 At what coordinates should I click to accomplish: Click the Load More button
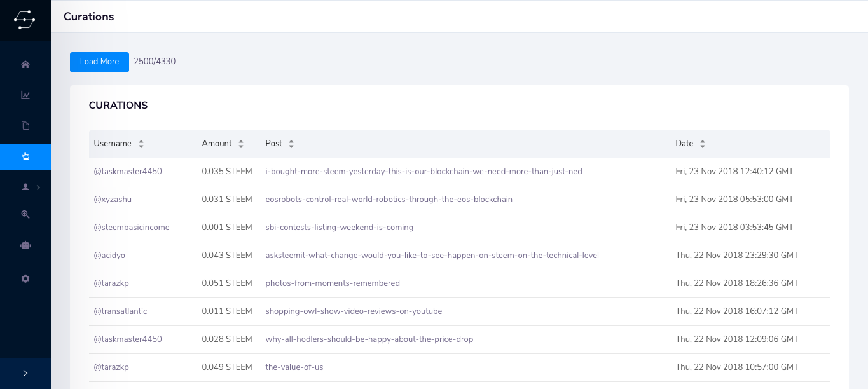click(x=99, y=62)
